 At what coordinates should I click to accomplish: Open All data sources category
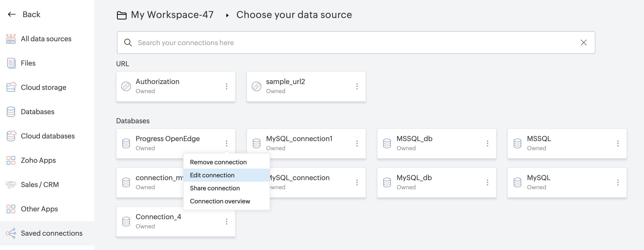pos(46,39)
